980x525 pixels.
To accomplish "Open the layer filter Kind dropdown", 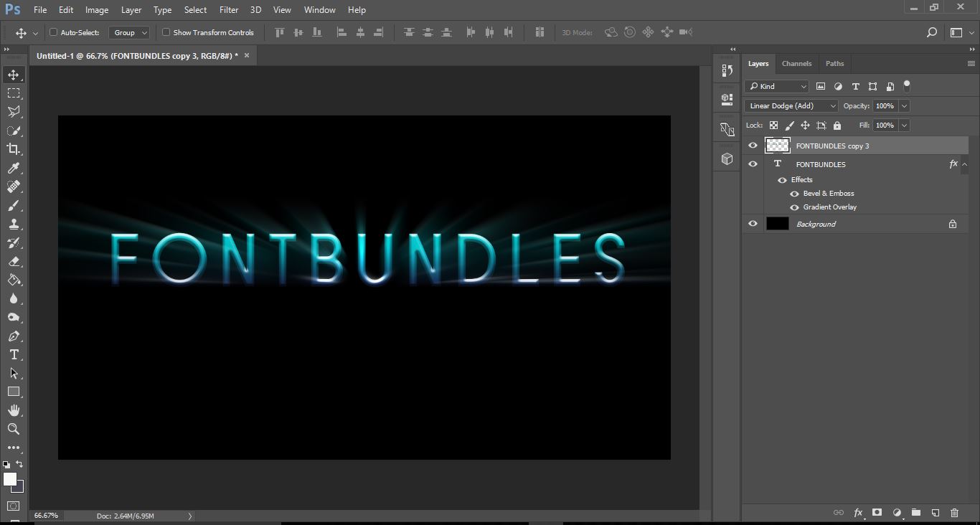I will point(777,86).
